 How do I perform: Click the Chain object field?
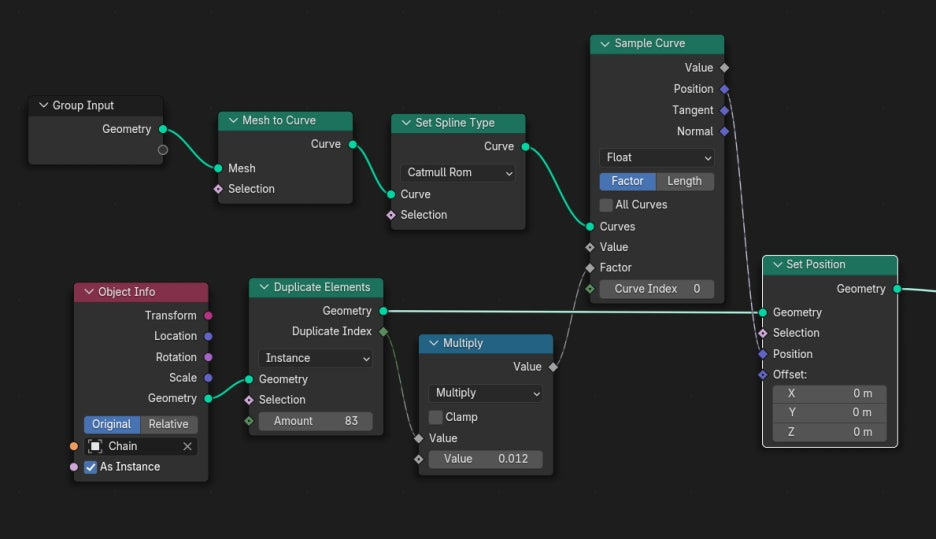click(141, 446)
